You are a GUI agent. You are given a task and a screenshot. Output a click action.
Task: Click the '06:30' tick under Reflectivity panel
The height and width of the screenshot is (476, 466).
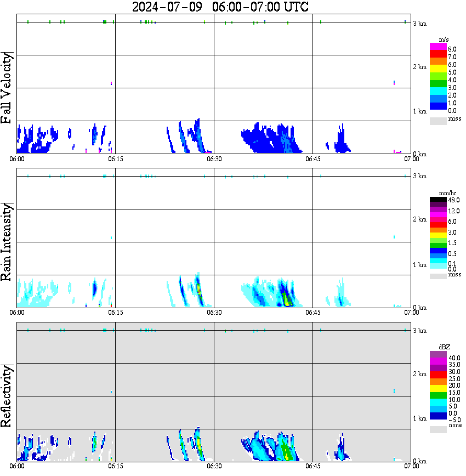(x=214, y=466)
